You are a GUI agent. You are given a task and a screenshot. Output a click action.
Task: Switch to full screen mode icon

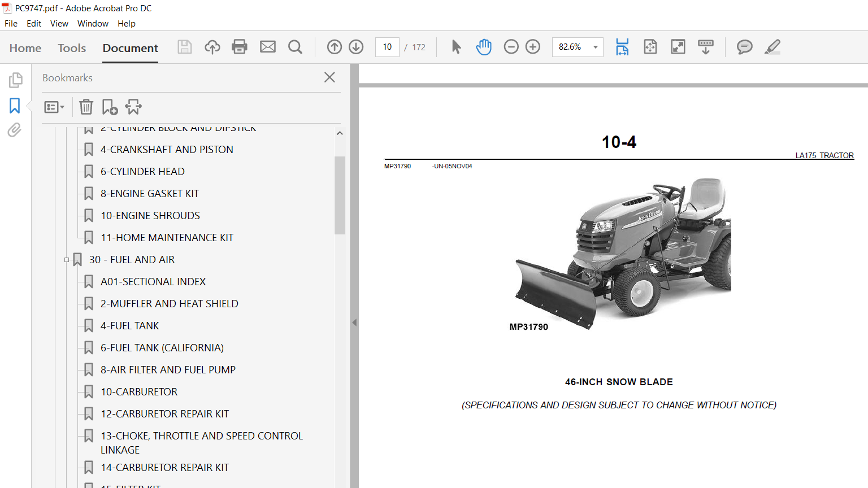pyautogui.click(x=678, y=47)
